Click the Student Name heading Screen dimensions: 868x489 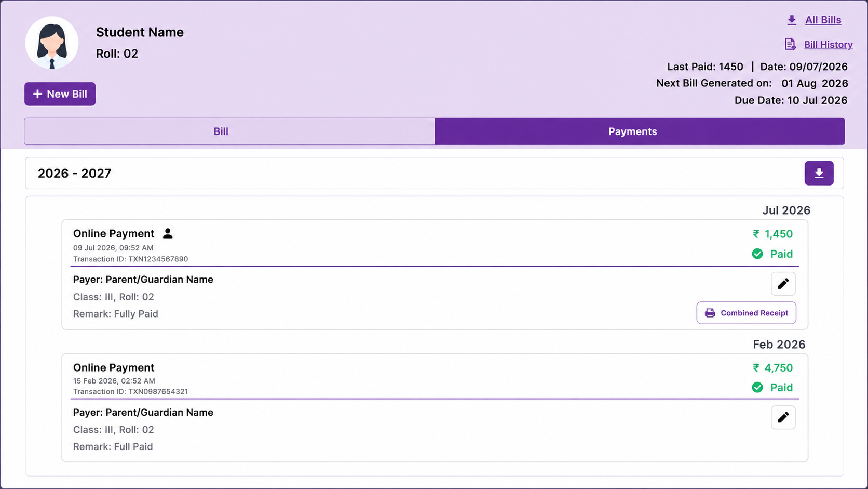pyautogui.click(x=140, y=32)
